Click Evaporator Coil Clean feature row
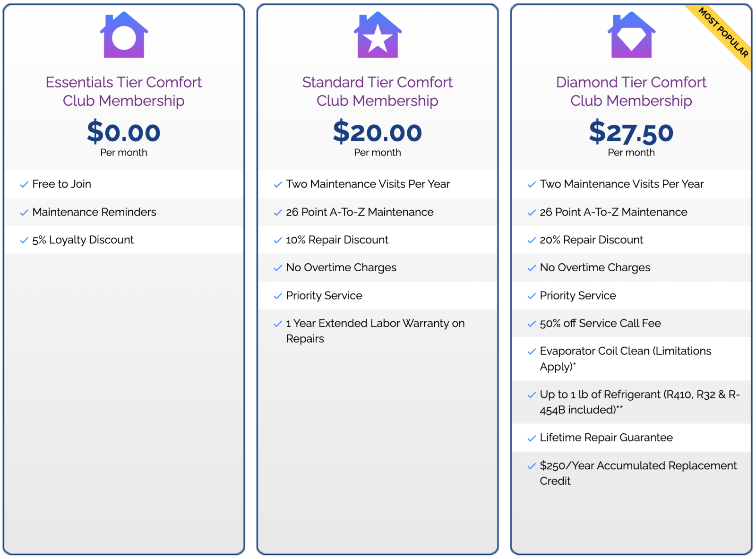The width and height of the screenshot is (756, 559). coord(631,359)
